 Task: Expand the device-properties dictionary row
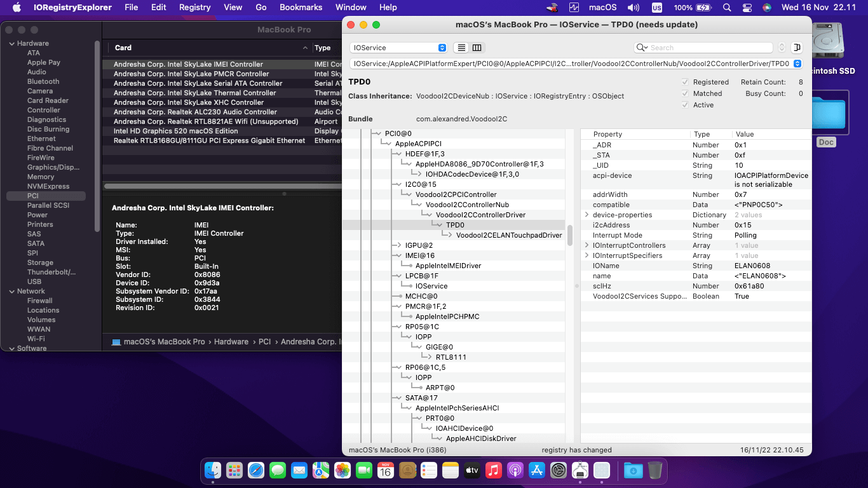pos(587,215)
